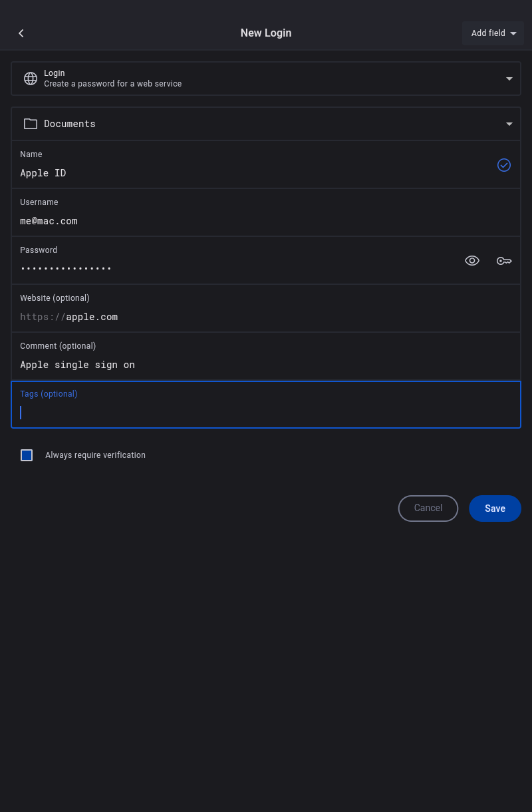This screenshot has height=812, width=532.
Task: Click the Always require verification label
Action: pos(95,455)
